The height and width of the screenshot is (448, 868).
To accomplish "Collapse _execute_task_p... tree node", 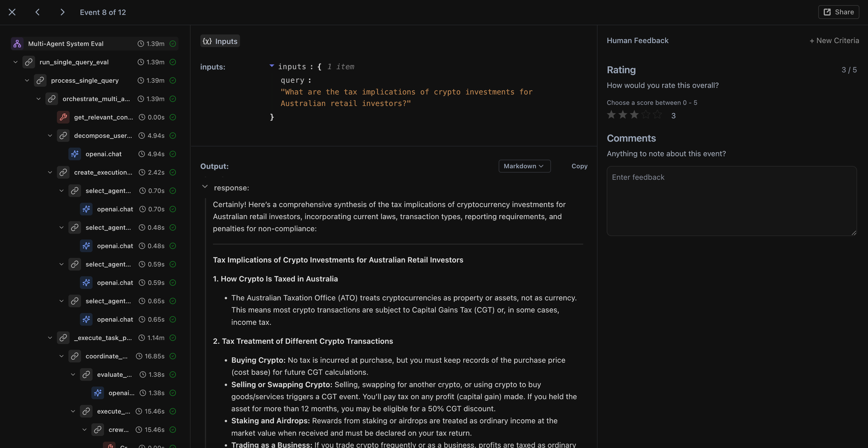I will point(50,338).
